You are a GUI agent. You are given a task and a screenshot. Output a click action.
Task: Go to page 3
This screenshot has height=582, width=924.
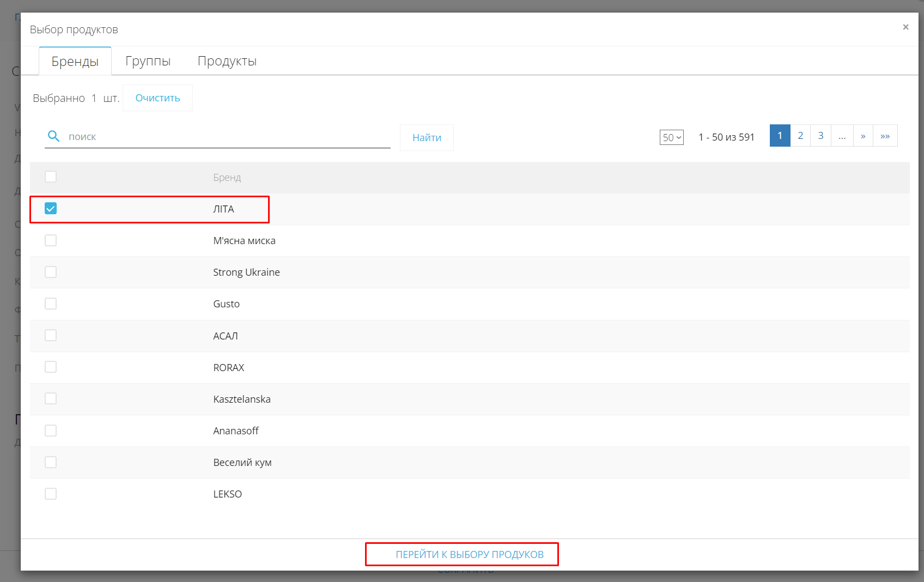(x=820, y=136)
